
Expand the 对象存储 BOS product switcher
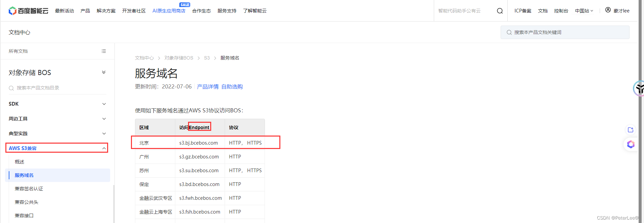104,72
